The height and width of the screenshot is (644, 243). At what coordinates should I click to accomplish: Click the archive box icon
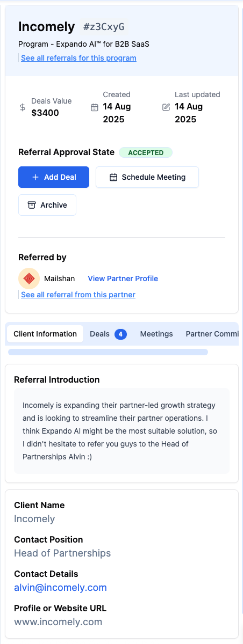pos(32,205)
